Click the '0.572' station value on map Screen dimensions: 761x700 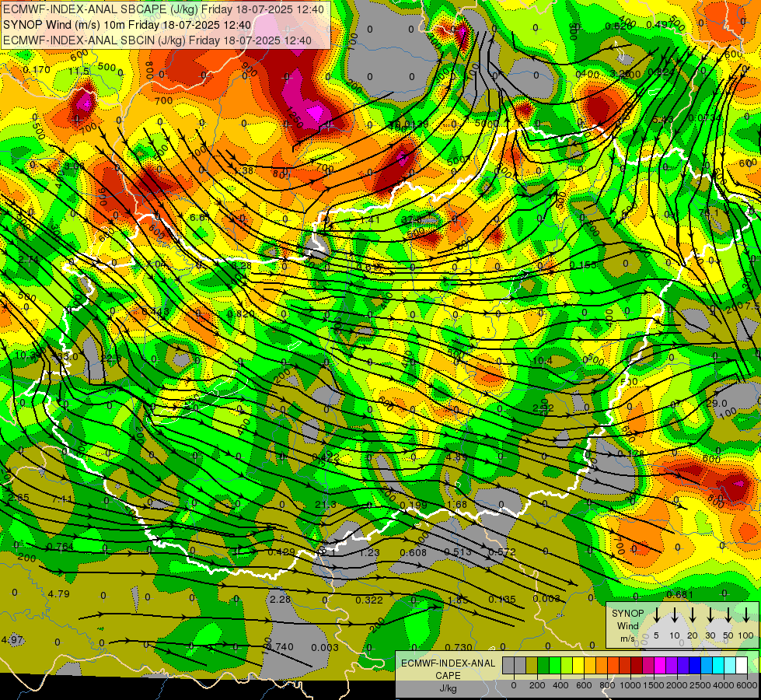pyautogui.click(x=502, y=552)
